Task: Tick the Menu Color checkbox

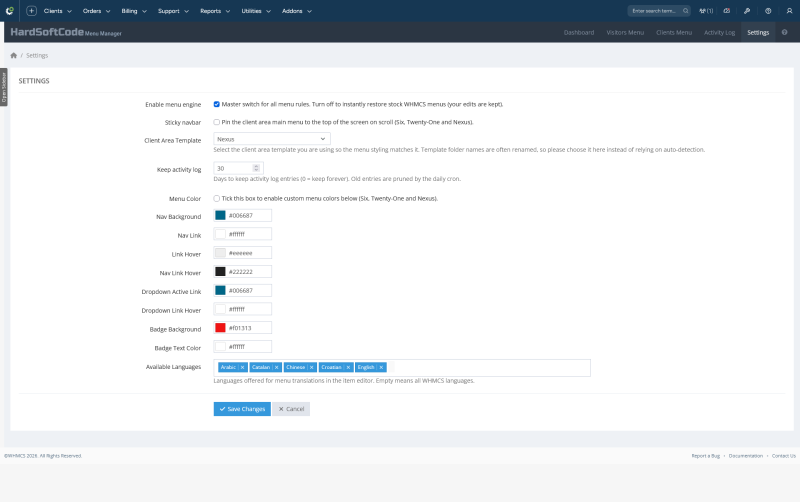Action: (217, 198)
